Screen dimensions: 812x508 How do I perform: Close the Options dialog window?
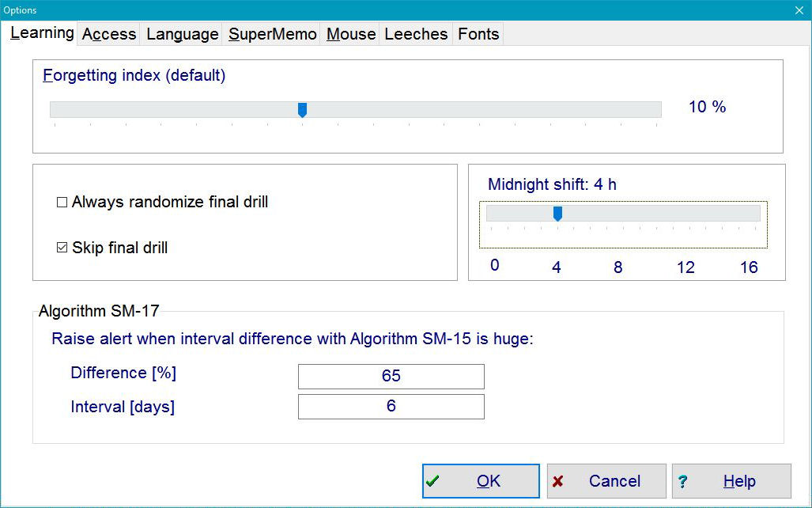coord(799,10)
